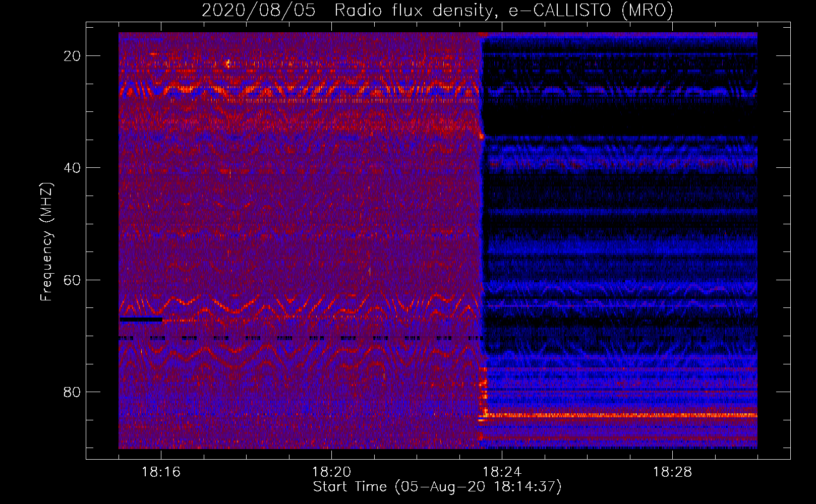Click the 80 frequency tick label
The image size is (816, 504).
pos(72,392)
